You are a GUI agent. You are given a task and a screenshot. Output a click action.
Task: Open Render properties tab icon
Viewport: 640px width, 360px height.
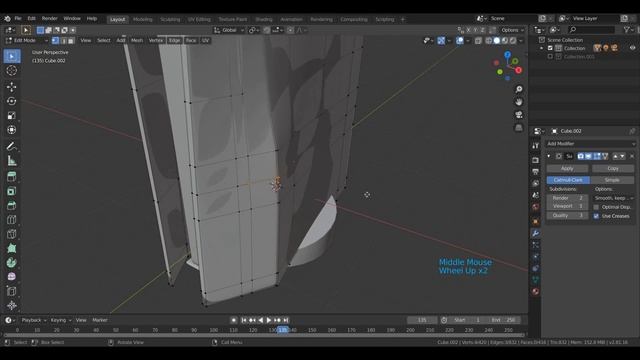tap(536, 160)
